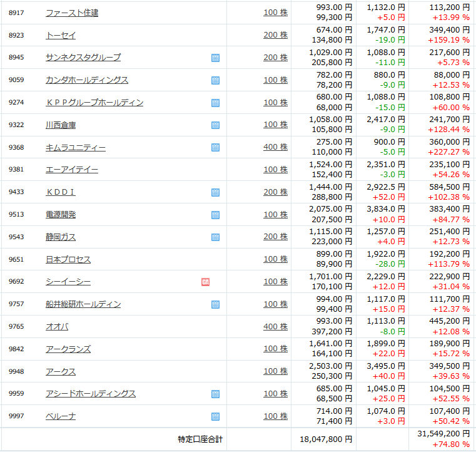Open stock link KDDI
Screen dimensions: 476x452
pyautogui.click(x=61, y=192)
